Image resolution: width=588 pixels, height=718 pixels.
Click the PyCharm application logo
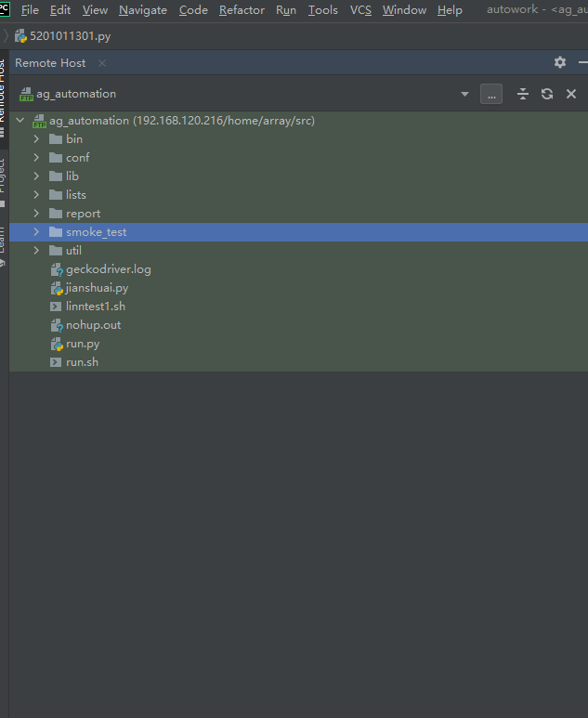click(4, 7)
